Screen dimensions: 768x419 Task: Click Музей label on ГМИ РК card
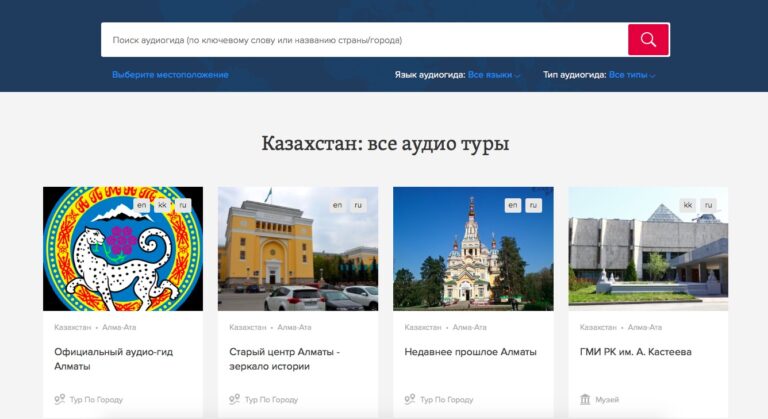607,400
